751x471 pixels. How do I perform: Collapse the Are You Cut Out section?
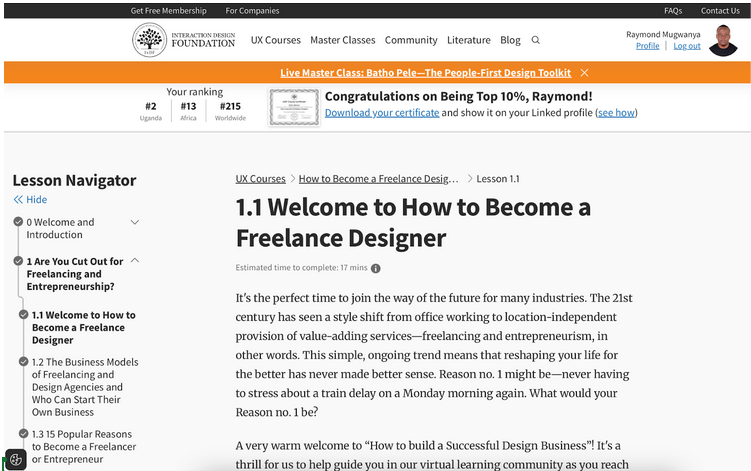[x=135, y=261]
